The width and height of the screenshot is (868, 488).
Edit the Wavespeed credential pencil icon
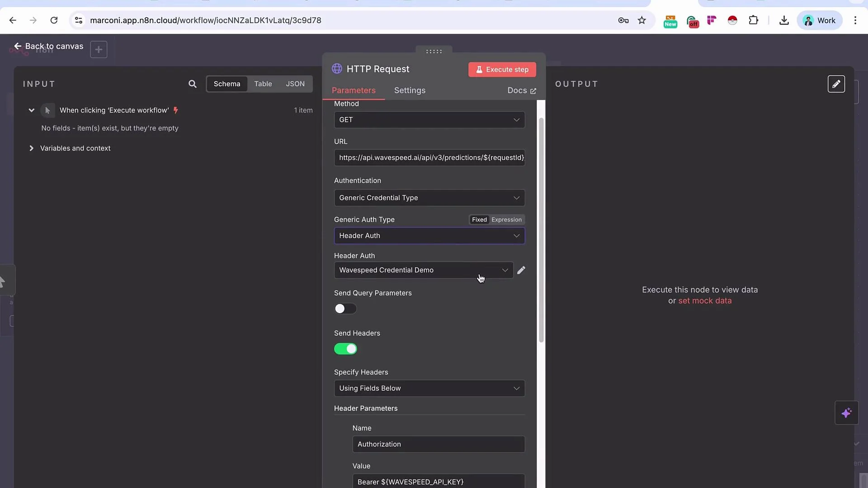point(521,270)
